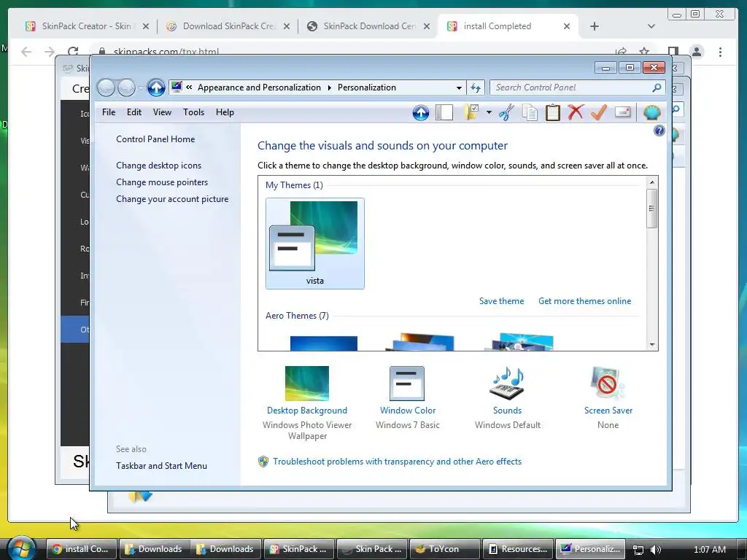The width and height of the screenshot is (747, 560).
Task: Click the Windows Start orb
Action: point(21,548)
